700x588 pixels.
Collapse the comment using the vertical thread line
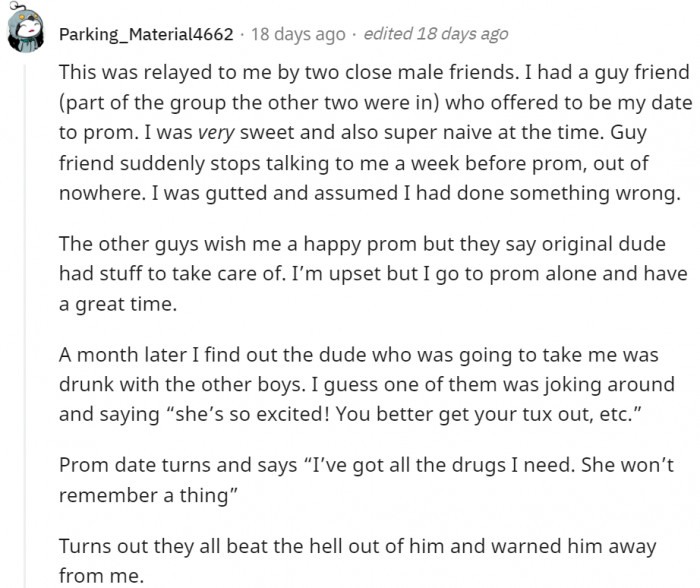[x=25, y=326]
